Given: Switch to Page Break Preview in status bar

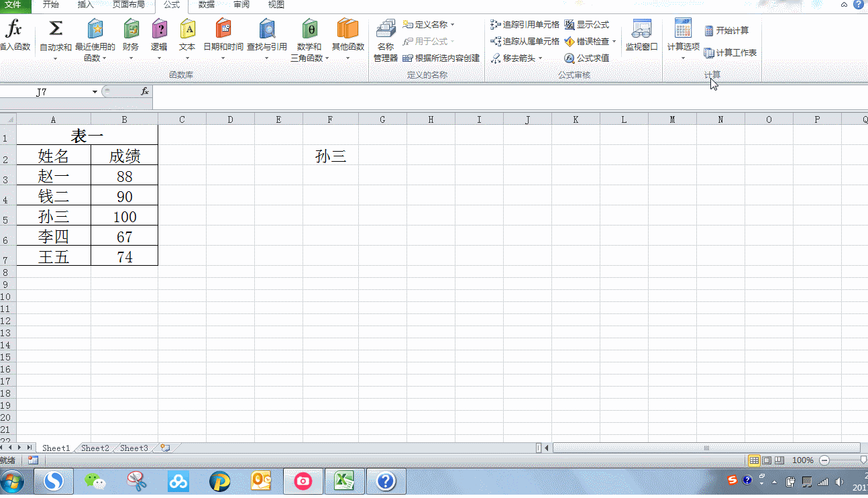Looking at the screenshot, I should [779, 460].
